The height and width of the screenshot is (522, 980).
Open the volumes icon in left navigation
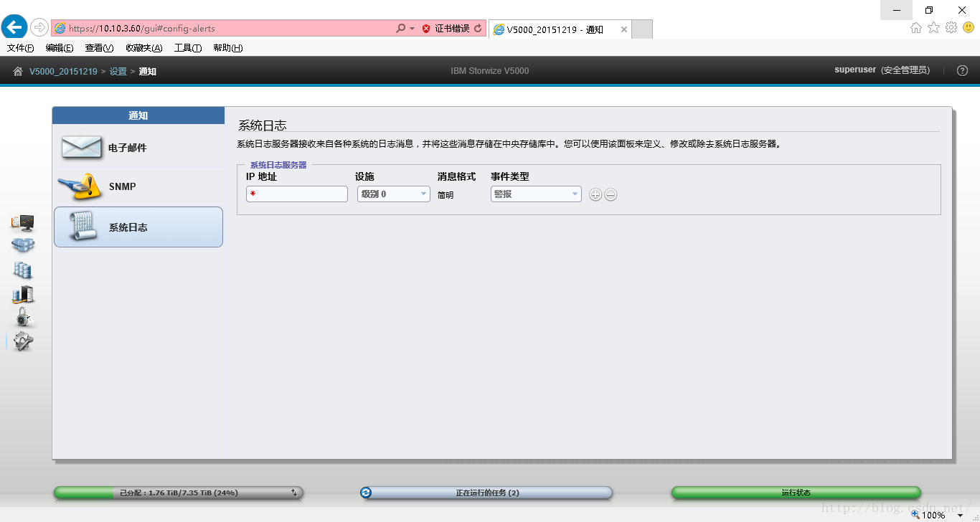[23, 270]
